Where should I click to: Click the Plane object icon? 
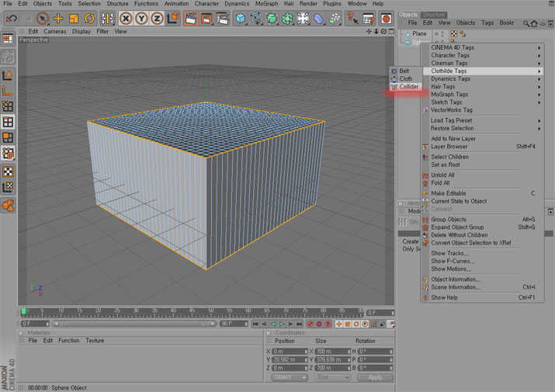tap(407, 34)
